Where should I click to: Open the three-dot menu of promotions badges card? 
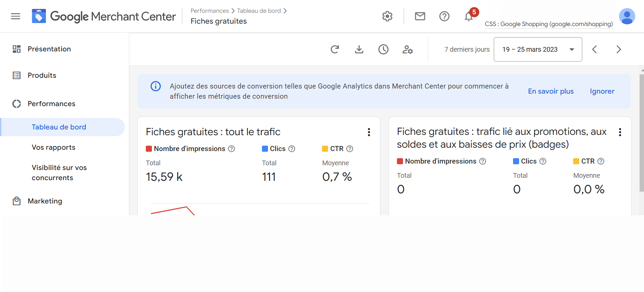coord(620,132)
